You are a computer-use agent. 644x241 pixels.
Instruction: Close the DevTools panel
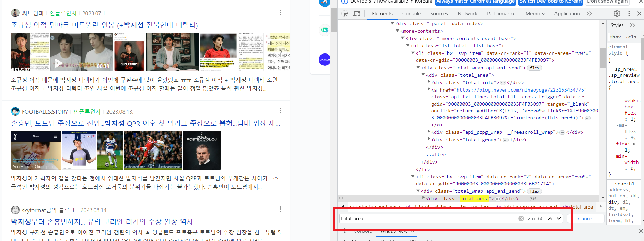point(639,14)
